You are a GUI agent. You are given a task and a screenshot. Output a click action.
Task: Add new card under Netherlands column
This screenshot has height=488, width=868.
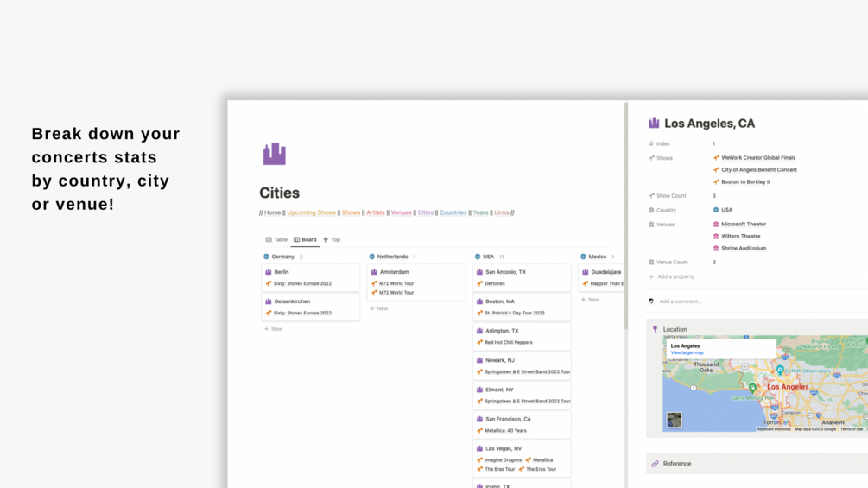coord(378,308)
